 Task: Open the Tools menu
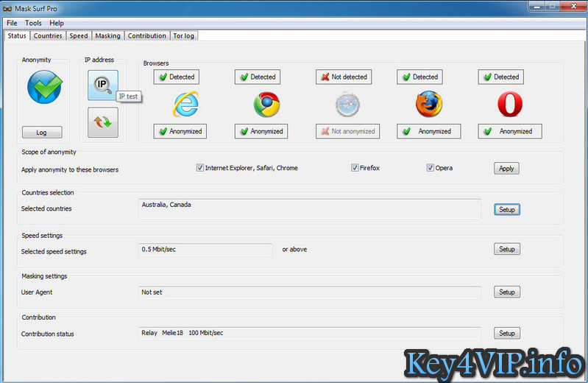click(33, 23)
